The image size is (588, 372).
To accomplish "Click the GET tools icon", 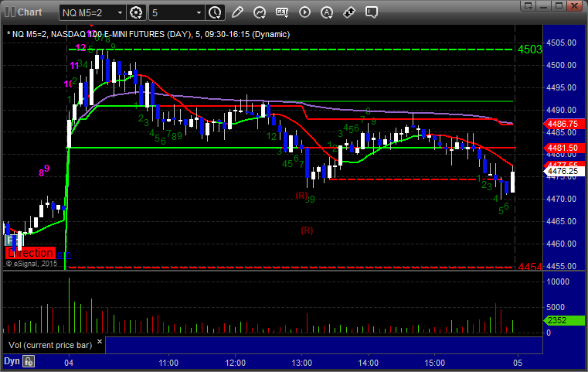I will 282,12.
